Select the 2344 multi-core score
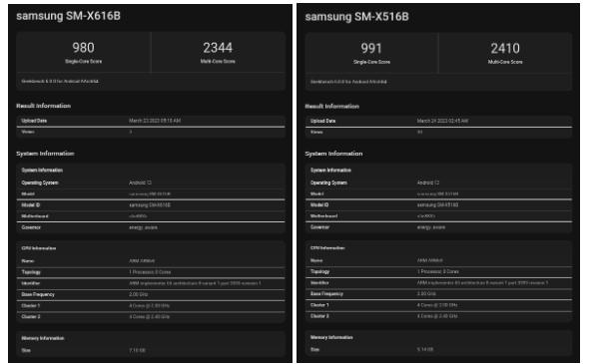 218,48
